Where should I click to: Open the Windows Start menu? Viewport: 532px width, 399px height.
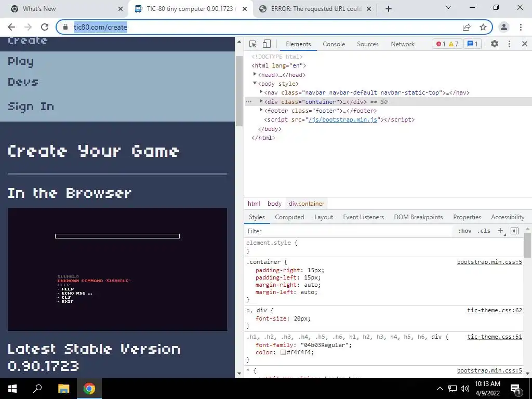point(12,389)
